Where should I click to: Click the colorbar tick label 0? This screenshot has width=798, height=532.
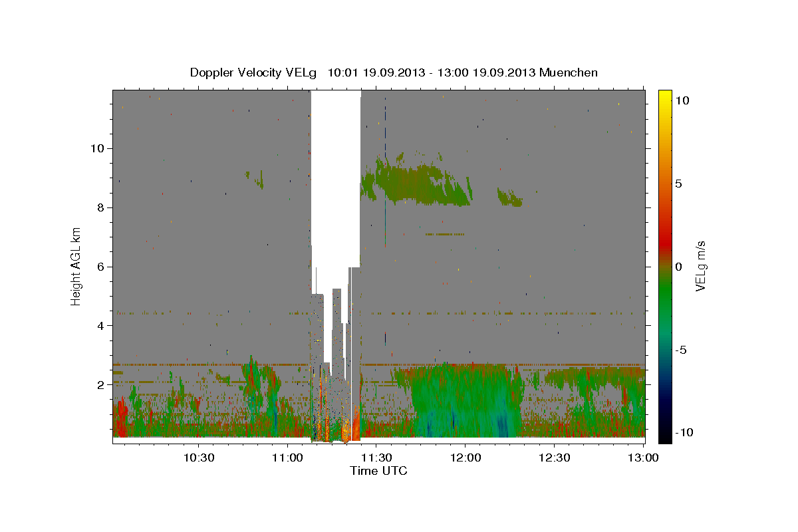point(678,267)
